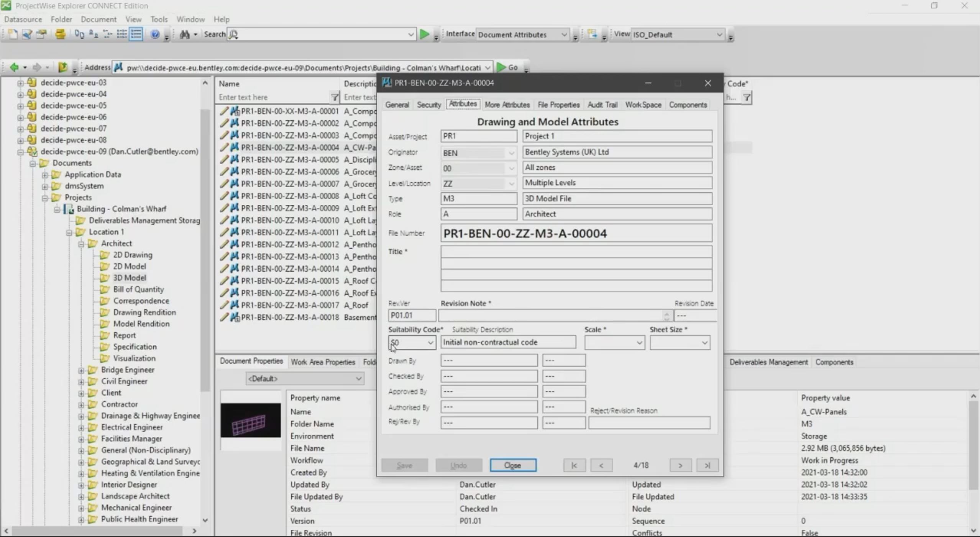Click the green back arrow
The height and width of the screenshot is (537, 980).
[x=14, y=67]
